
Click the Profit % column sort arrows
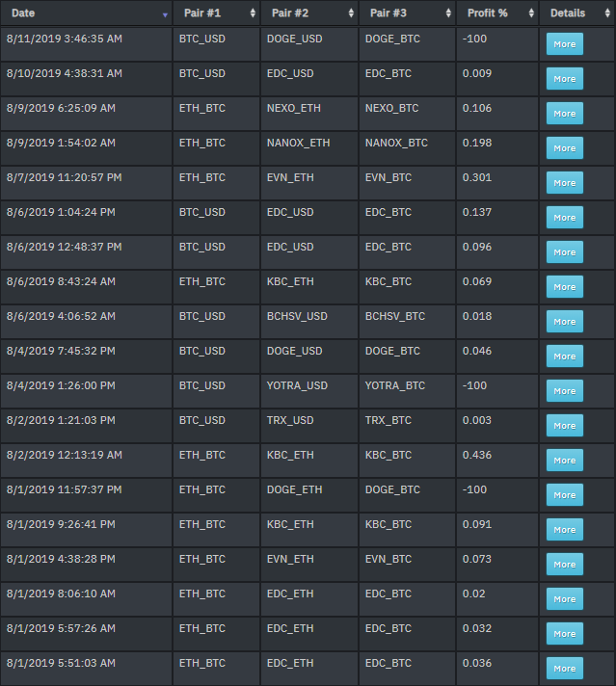click(x=531, y=13)
